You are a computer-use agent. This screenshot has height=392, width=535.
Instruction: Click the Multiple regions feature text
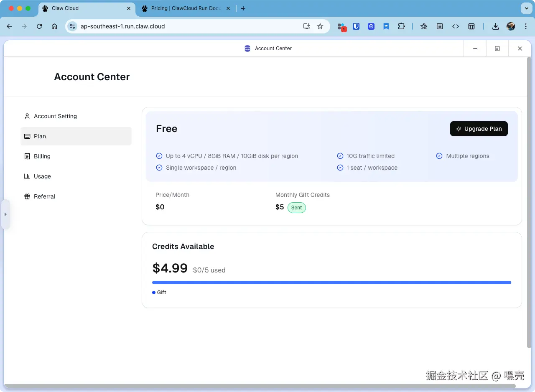click(x=468, y=156)
